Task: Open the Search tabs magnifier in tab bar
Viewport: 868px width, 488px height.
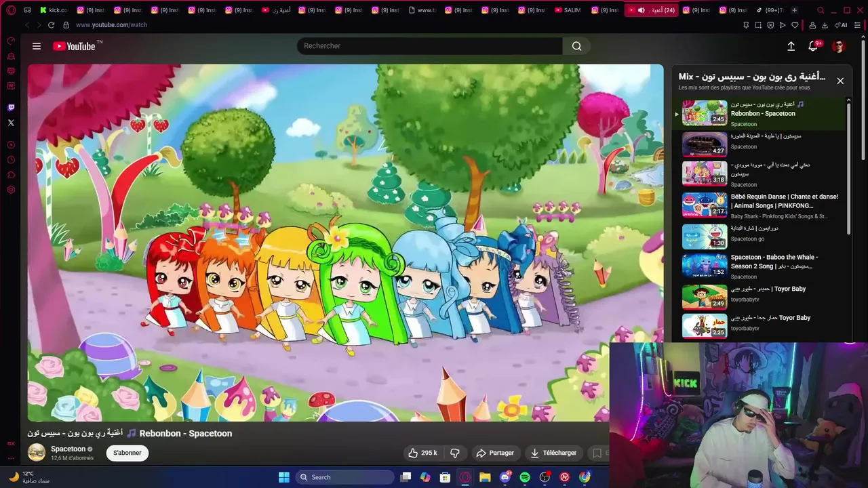Action: pos(821,10)
